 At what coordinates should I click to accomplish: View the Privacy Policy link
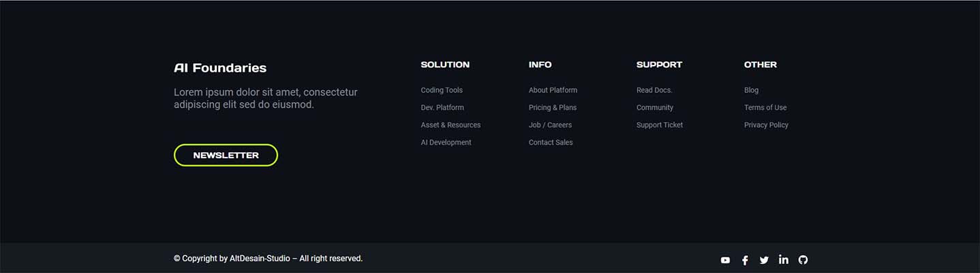[x=766, y=125]
